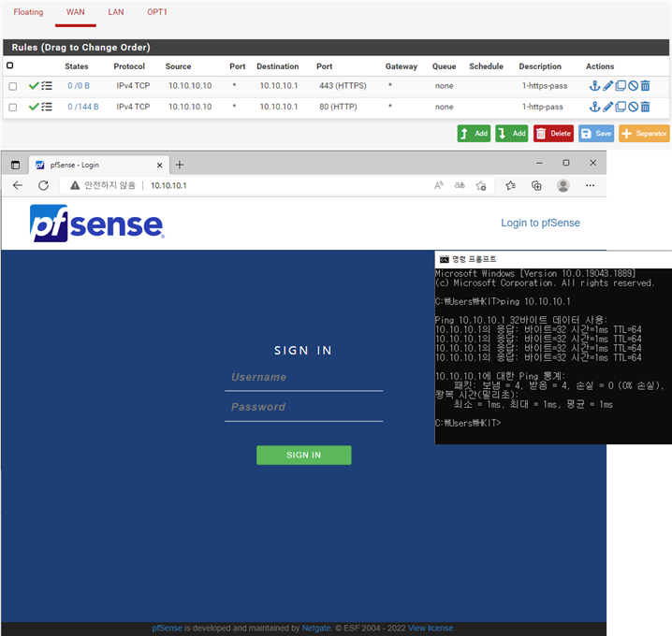Click the Command Prompt title bar icon
This screenshot has width=672, height=636.
[444, 259]
